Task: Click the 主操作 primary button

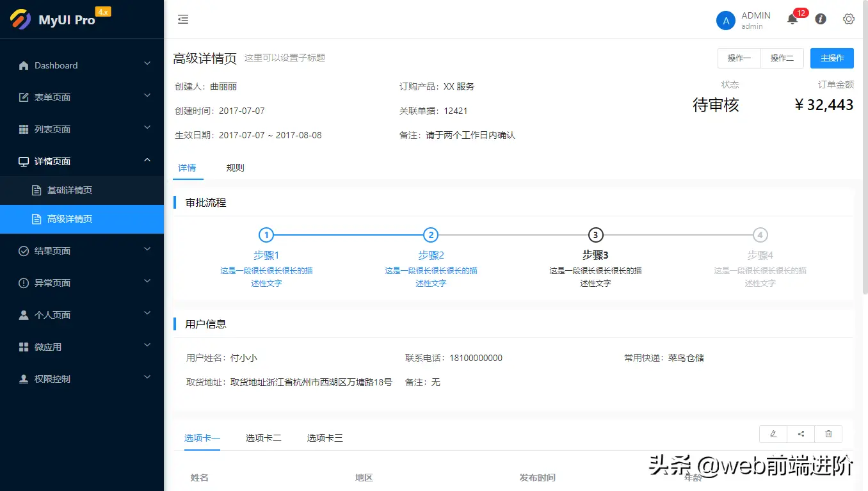Action: click(832, 58)
